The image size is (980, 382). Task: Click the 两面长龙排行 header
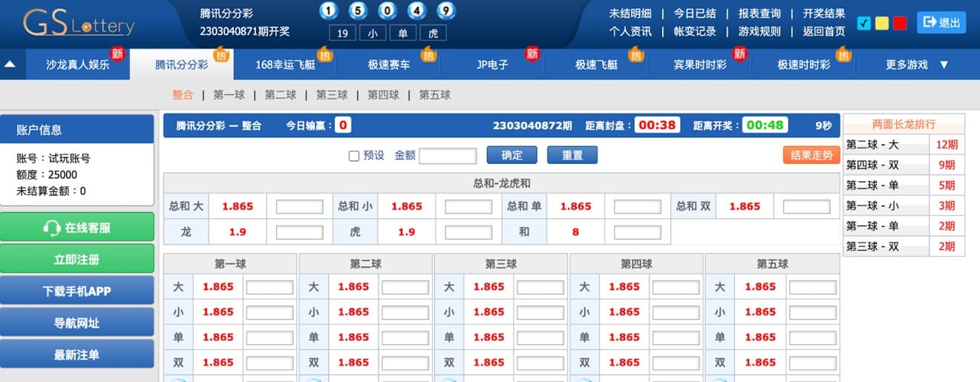click(904, 125)
